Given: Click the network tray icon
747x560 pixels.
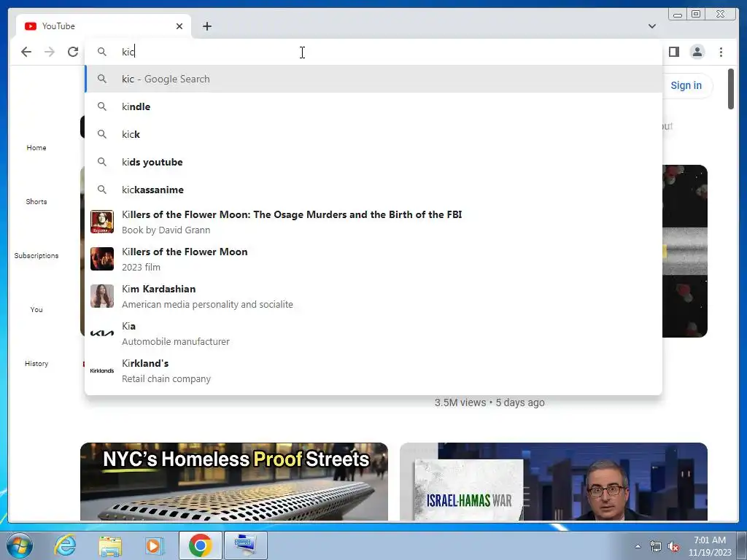Looking at the screenshot, I should tap(656, 546).
